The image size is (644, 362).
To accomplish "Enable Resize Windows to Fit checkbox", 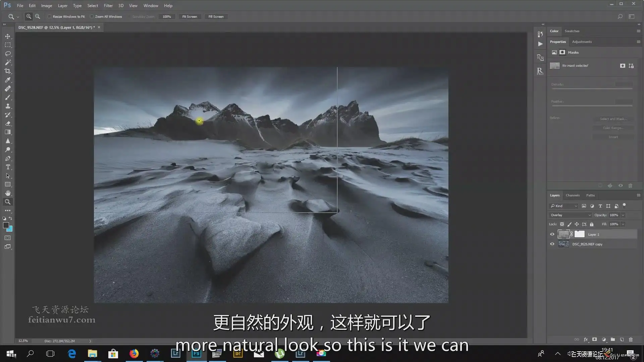I will coord(50,16).
